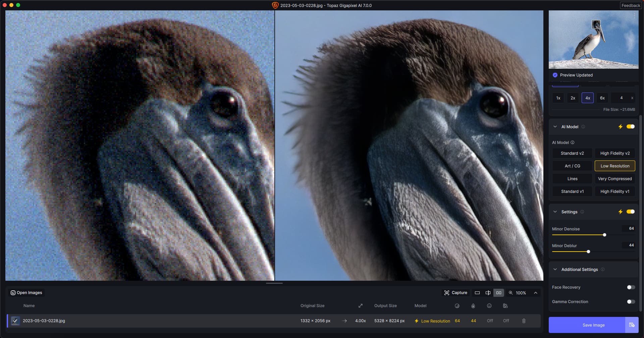Viewport: 644px width, 338px height.
Task: Choose the 2x upscale factor
Action: point(573,98)
